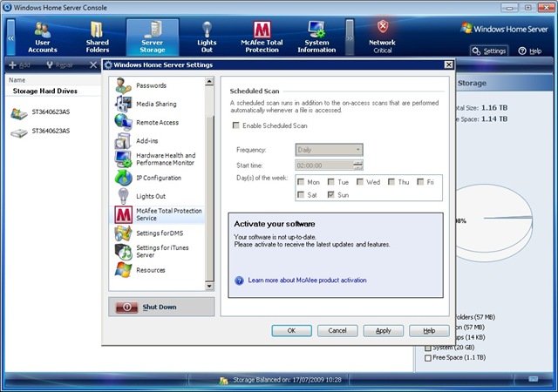Show more tabs with right chevron
This screenshot has height=392, width=558.
350,37
